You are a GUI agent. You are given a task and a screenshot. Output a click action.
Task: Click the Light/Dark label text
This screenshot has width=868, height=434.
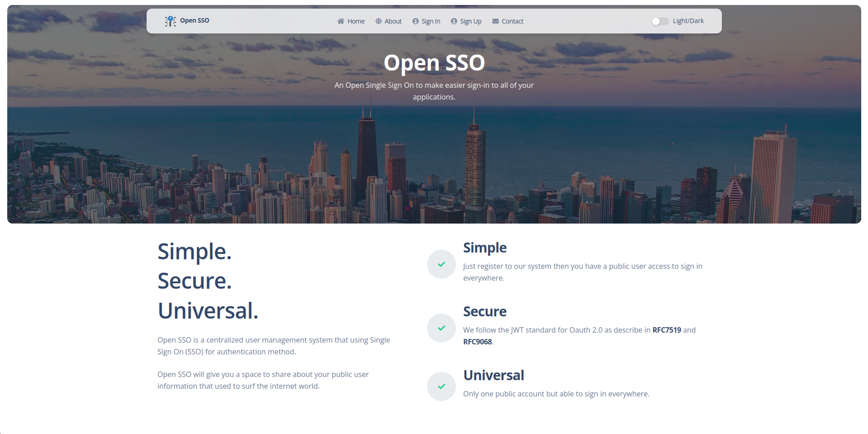(688, 20)
